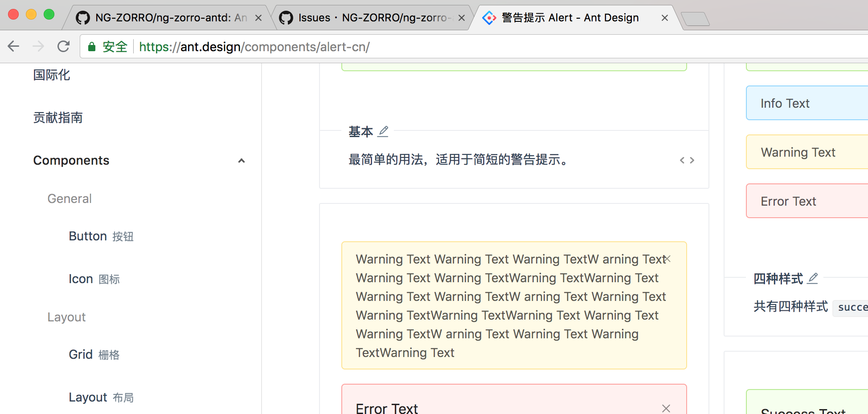Click the edit pencil next to 四种样式
This screenshot has width=868, height=414.
pos(813,278)
